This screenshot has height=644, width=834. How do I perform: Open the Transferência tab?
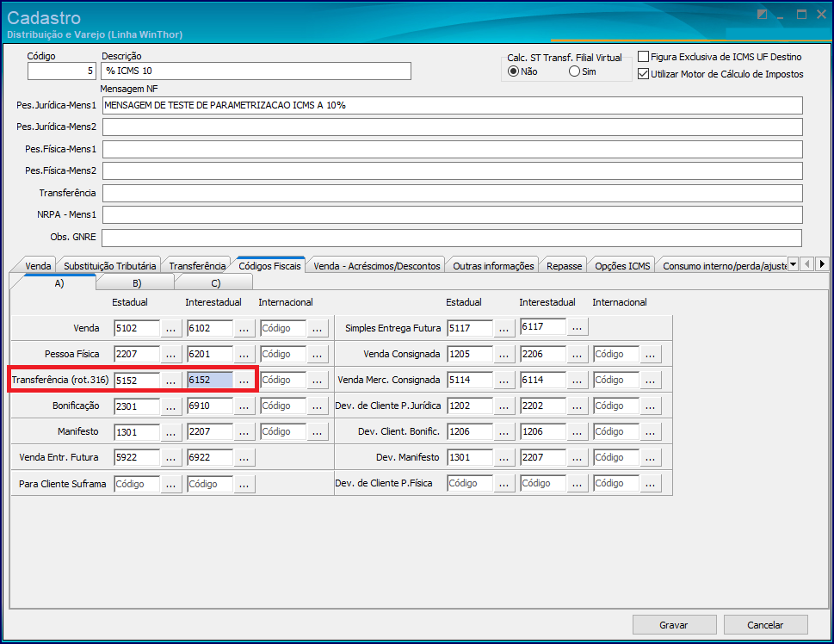tap(197, 265)
